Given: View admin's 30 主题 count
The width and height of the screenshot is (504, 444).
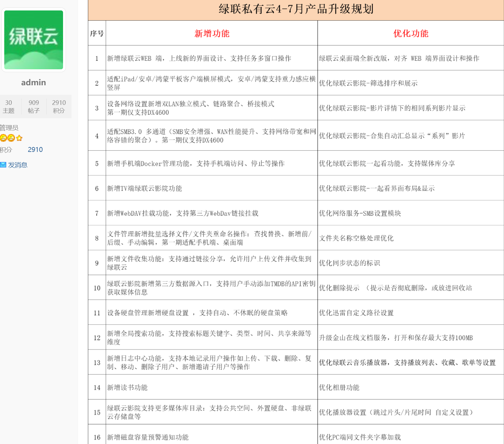Looking at the screenshot, I should coord(8,107).
